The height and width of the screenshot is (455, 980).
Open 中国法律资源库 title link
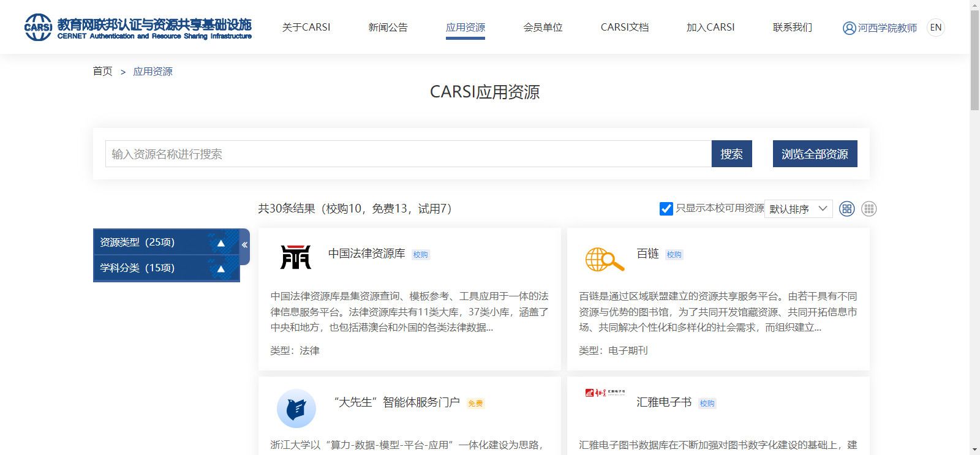pyautogui.click(x=367, y=254)
